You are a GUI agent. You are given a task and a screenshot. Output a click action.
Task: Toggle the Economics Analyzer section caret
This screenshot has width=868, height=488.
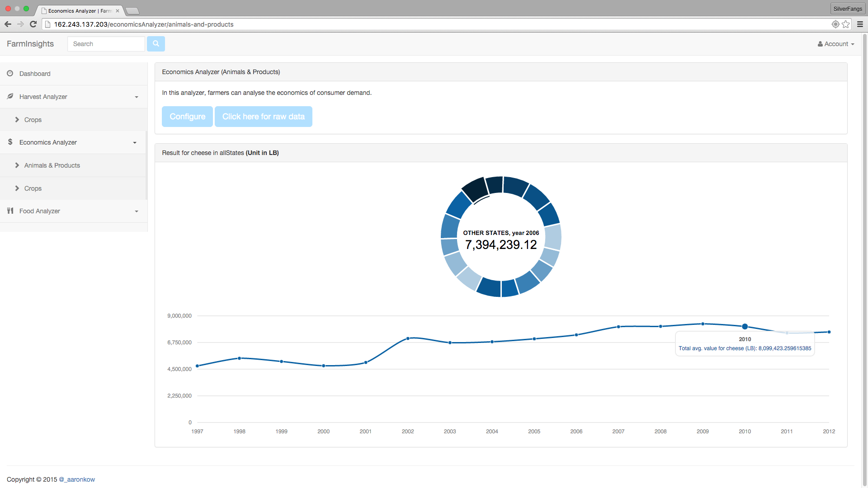(135, 143)
